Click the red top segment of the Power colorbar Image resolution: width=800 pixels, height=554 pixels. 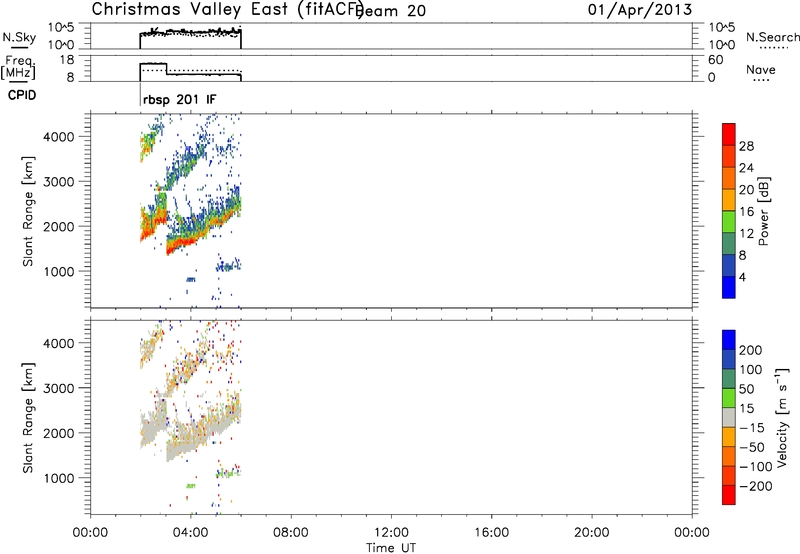click(729, 134)
